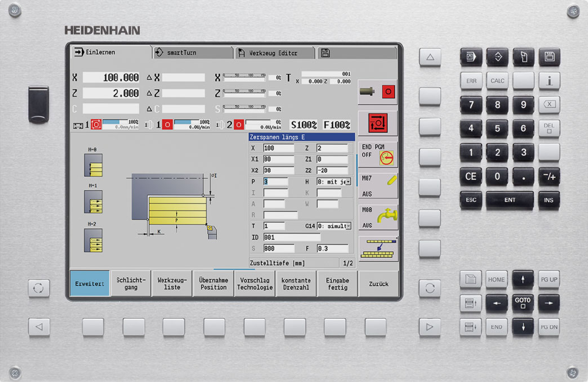
Task: Show info with the 'i' key
Action: click(x=549, y=81)
